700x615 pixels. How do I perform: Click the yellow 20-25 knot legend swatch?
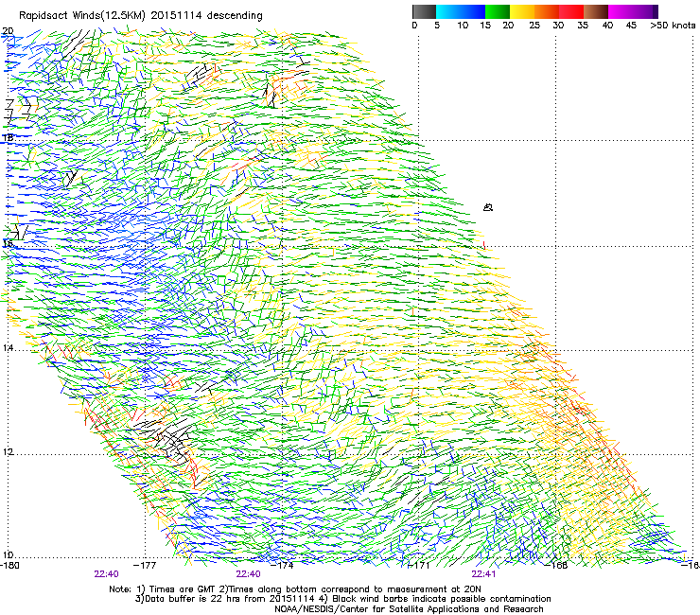(x=522, y=11)
